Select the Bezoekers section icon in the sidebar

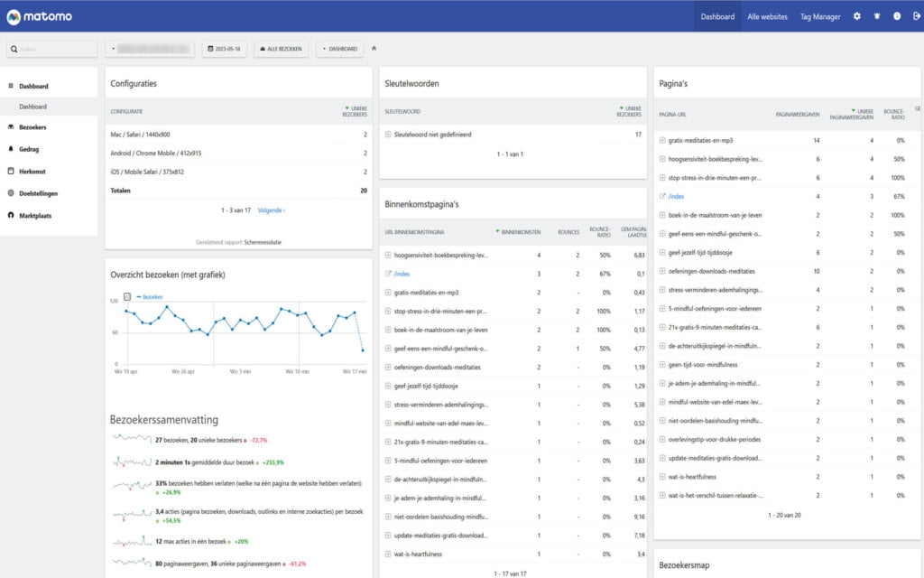point(13,127)
